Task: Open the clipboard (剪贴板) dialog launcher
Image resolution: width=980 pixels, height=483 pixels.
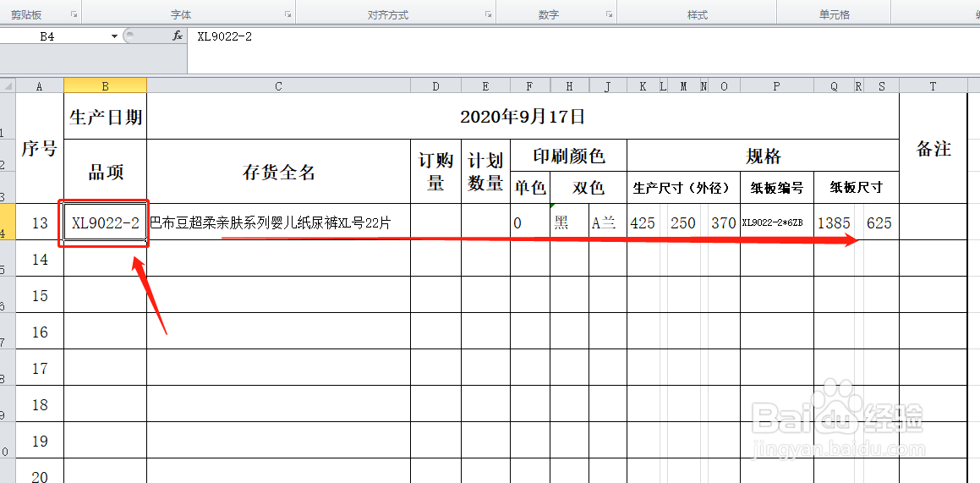Action: [x=74, y=14]
